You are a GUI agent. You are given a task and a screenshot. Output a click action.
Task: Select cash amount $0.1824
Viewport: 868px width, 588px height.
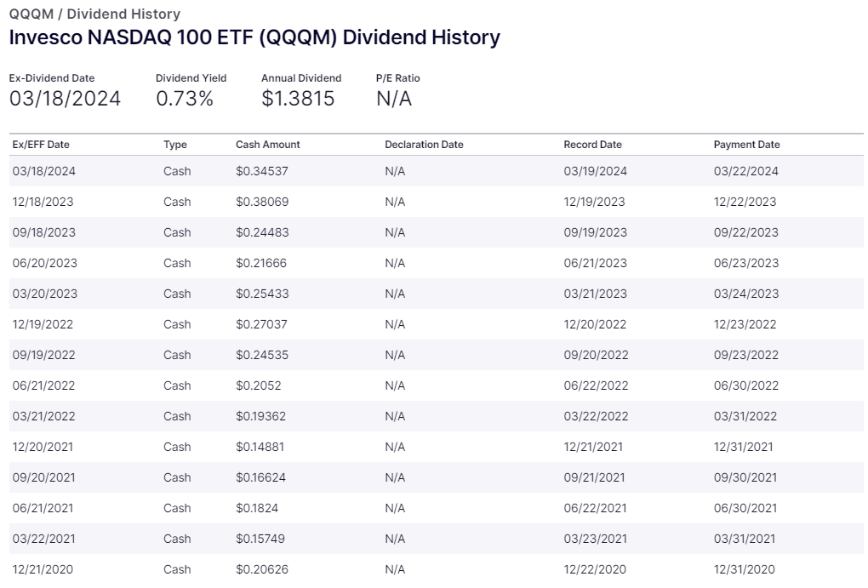pos(257,508)
